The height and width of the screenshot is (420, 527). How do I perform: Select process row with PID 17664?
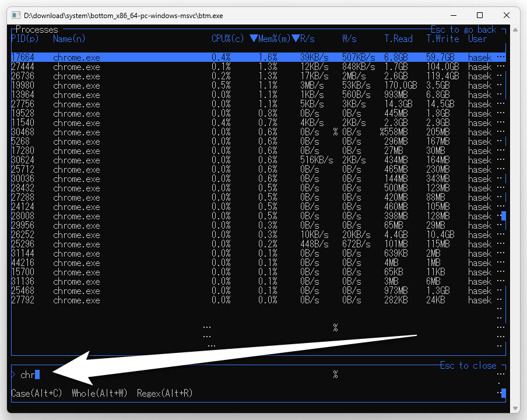(258, 57)
